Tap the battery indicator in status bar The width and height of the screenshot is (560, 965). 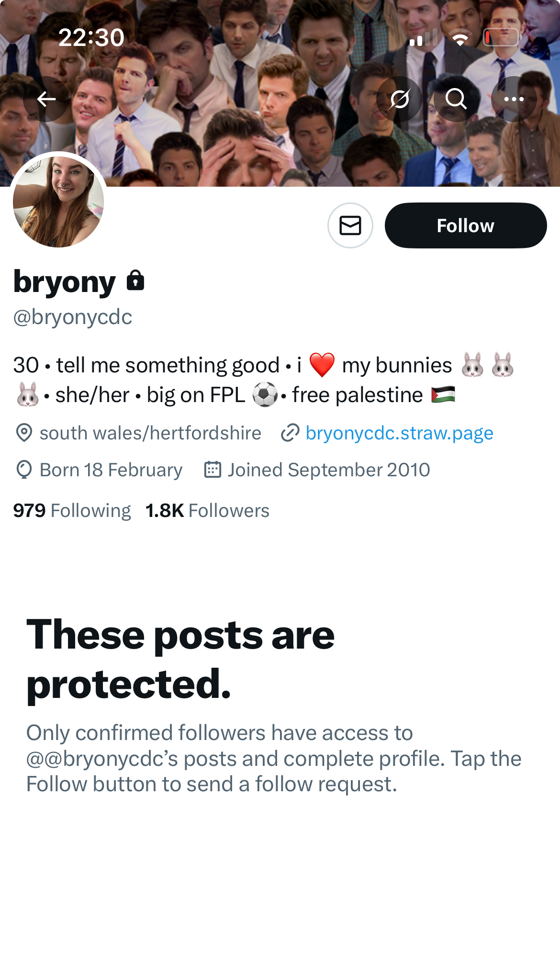point(501,37)
